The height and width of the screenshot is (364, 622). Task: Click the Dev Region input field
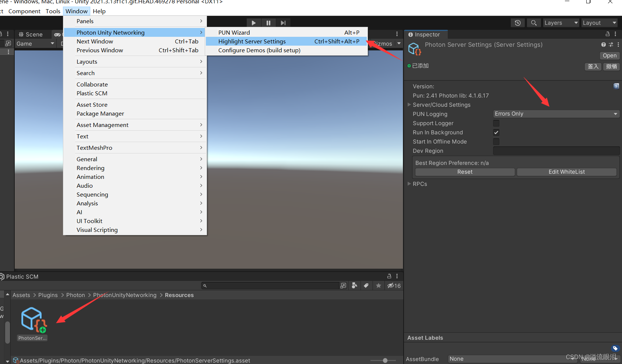[556, 151]
